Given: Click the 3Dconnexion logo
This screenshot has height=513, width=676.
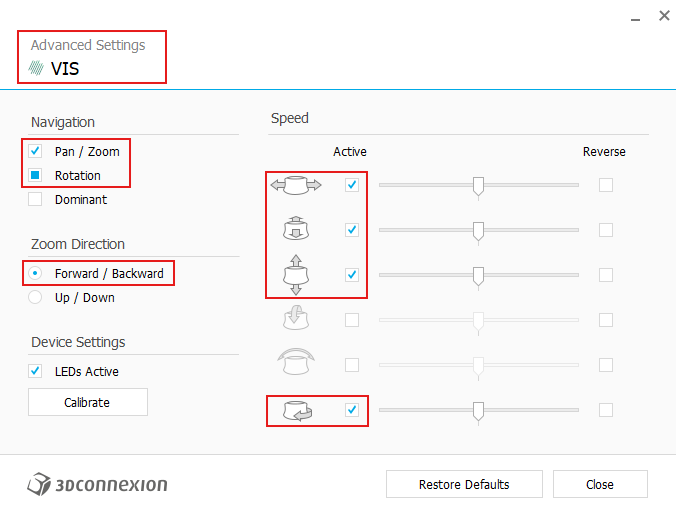Looking at the screenshot, I should pos(97,484).
